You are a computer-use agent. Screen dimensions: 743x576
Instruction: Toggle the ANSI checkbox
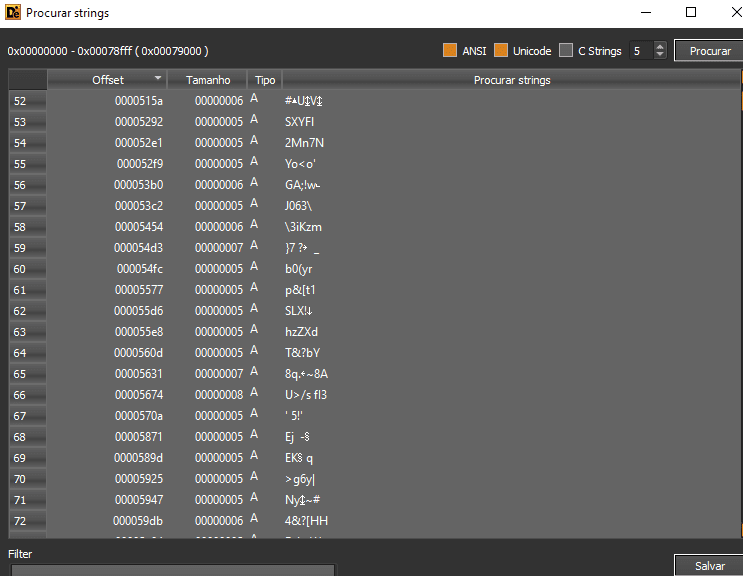tap(450, 50)
